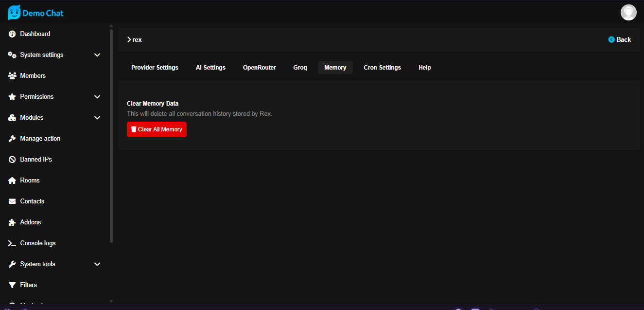Open the user avatar at top right
Screen dimensions: 644x310
(x=628, y=13)
